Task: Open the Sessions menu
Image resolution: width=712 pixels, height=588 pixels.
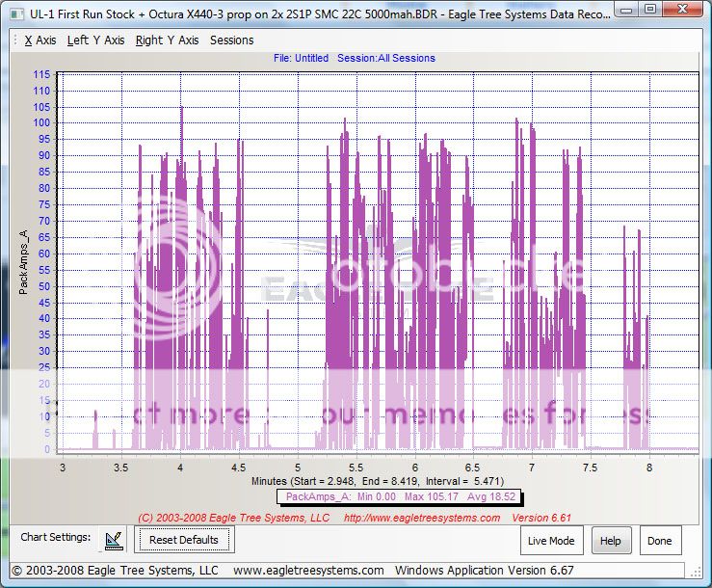Action: click(x=231, y=40)
